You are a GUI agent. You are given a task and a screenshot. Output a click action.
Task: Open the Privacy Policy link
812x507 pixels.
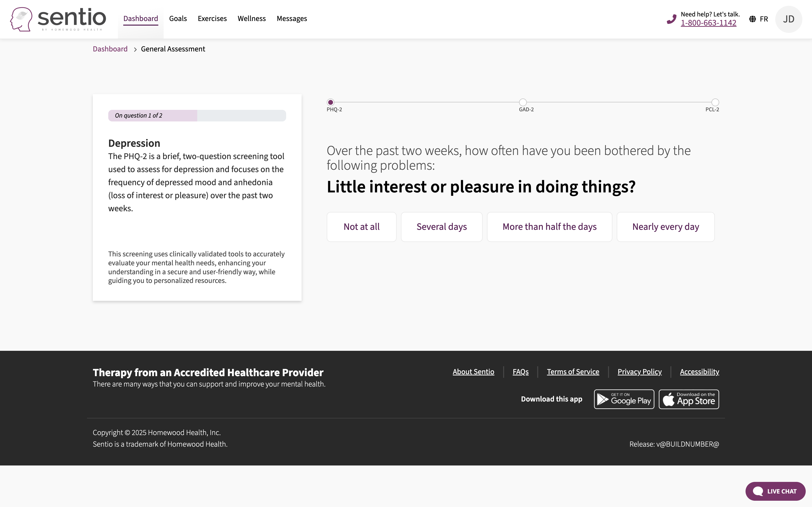[x=639, y=372]
